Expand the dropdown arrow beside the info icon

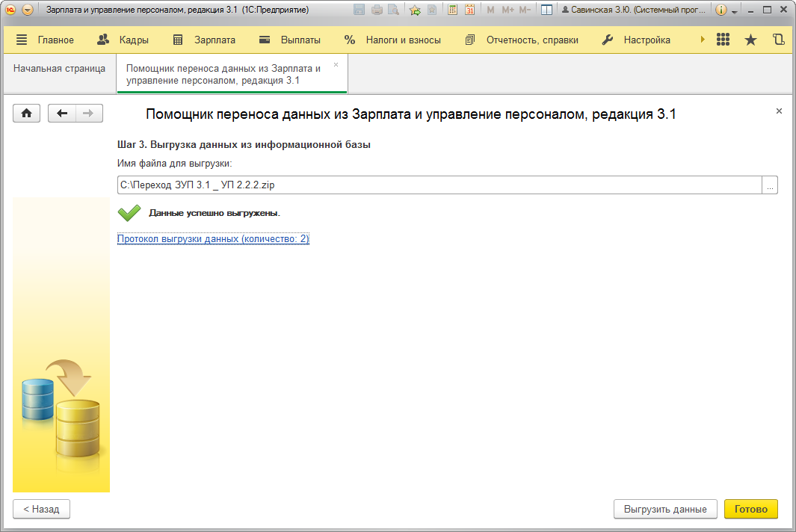(x=735, y=11)
